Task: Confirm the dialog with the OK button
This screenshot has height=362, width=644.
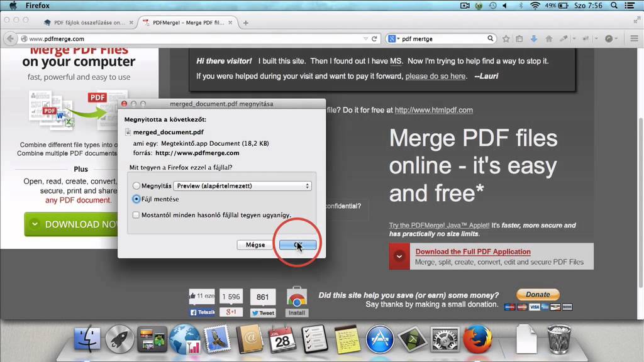Action: 297,244
